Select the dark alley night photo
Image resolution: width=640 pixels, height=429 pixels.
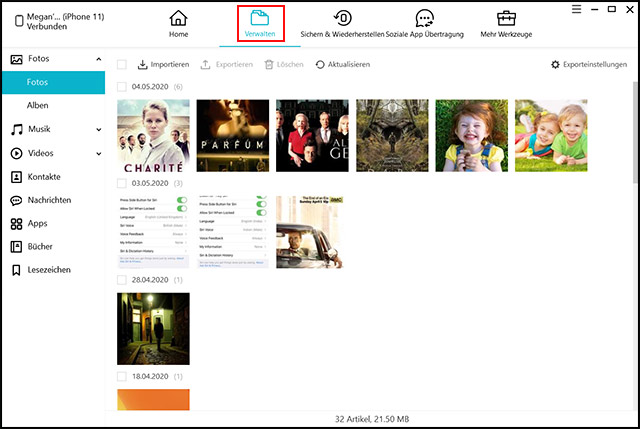point(153,329)
